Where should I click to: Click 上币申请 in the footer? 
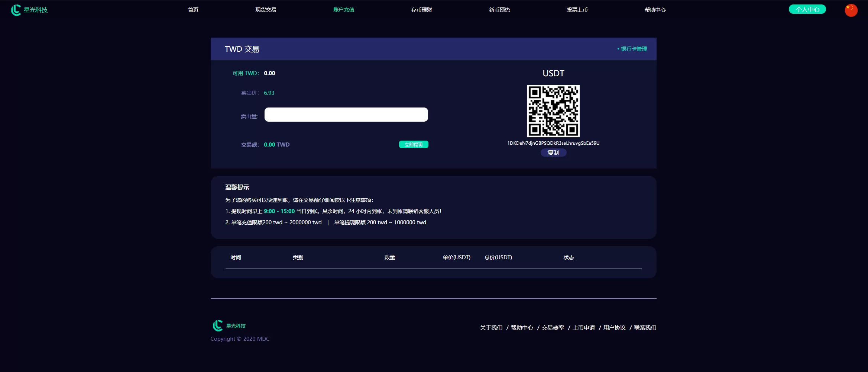click(x=584, y=328)
